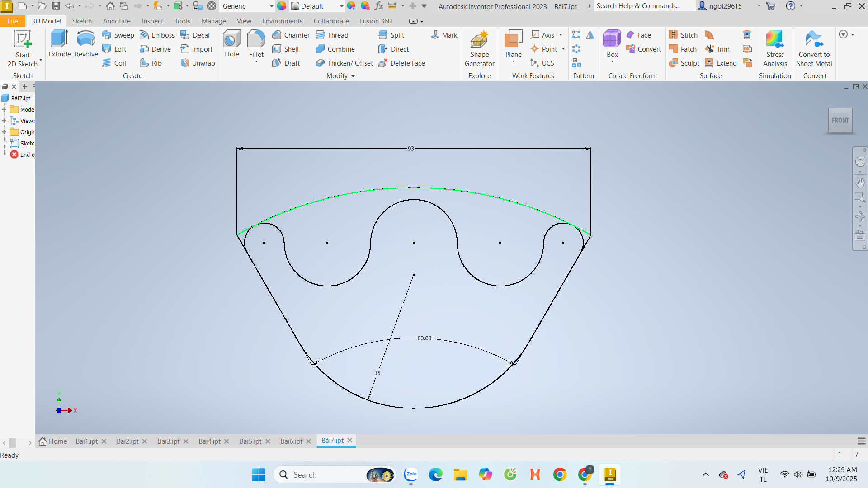The width and height of the screenshot is (868, 488).
Task: Select the Thicken/Offset tool
Action: (x=344, y=63)
